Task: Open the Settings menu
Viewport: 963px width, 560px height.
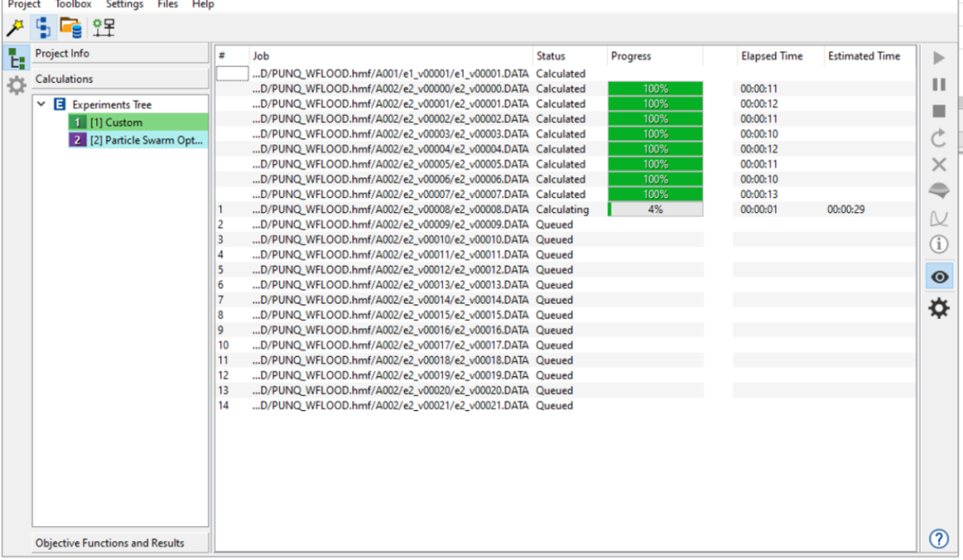Action: 124,4
